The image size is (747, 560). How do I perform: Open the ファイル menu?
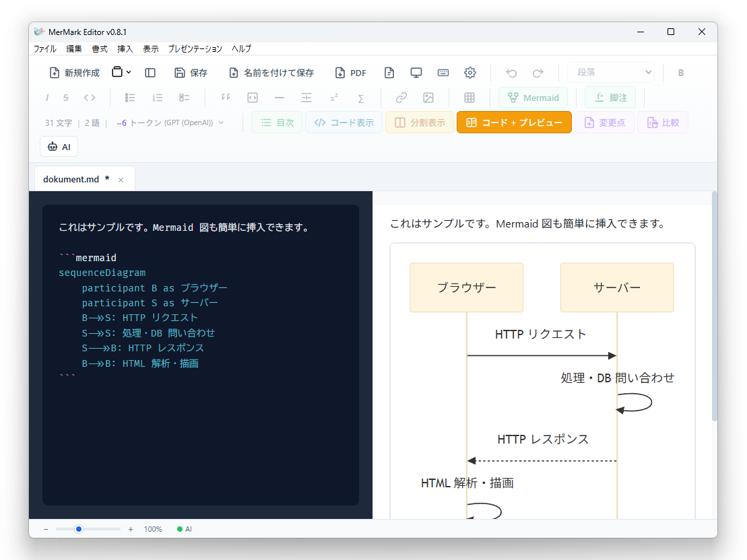coord(44,48)
